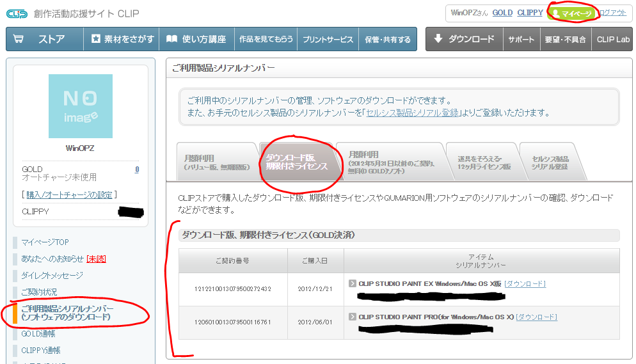
Task: Click ダウンロード link for PAINT PRO
Action: point(536,317)
